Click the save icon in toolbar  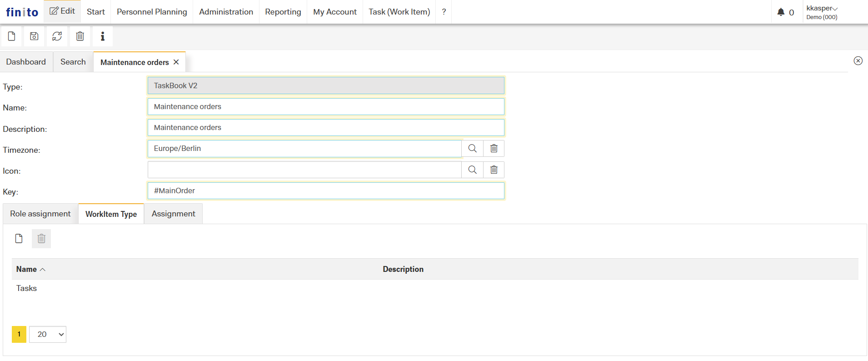(34, 36)
